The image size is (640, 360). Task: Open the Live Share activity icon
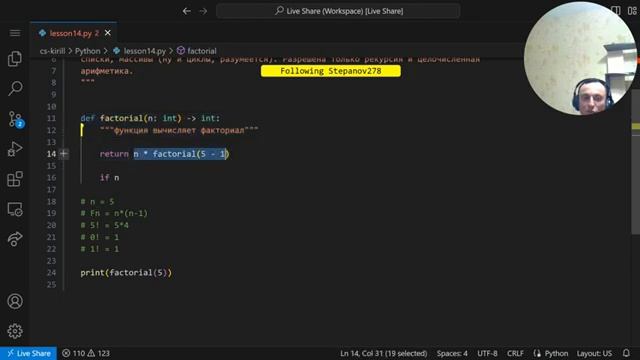click(15, 239)
